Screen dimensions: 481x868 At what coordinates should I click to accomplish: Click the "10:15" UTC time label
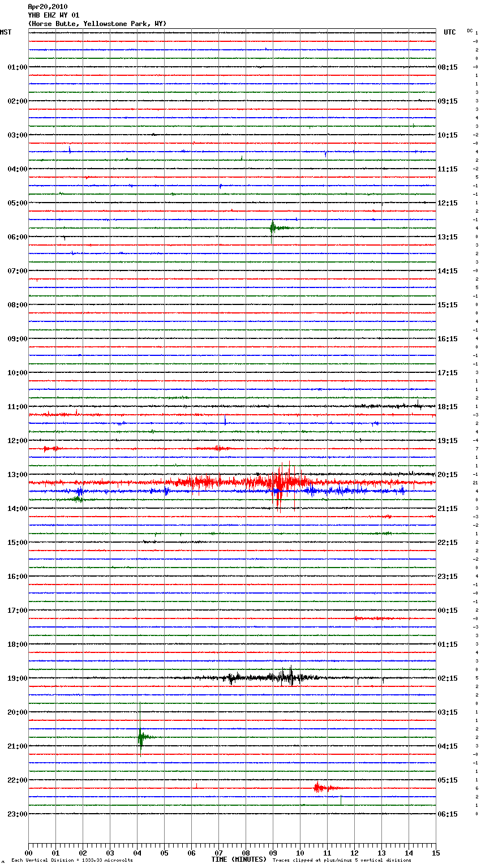coord(448,135)
